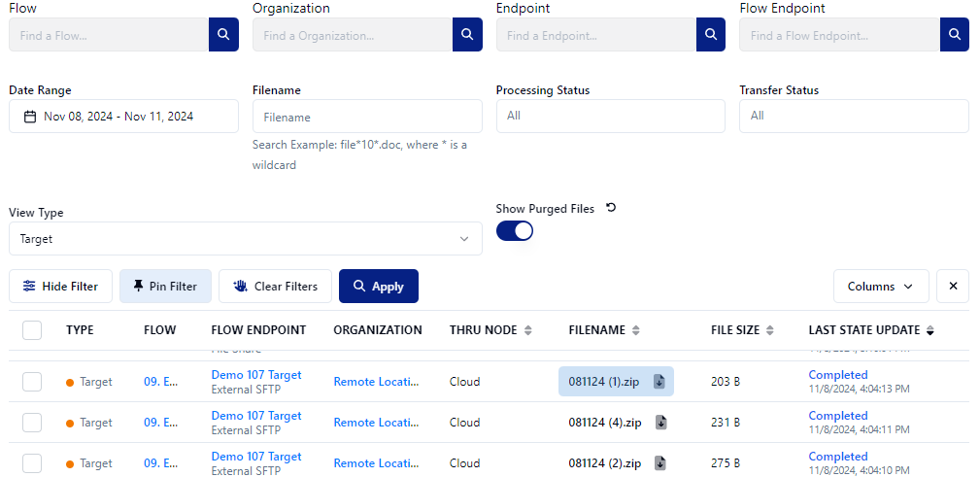Expand the Columns dropdown
Image resolution: width=980 pixels, height=477 pixels.
pyautogui.click(x=880, y=287)
